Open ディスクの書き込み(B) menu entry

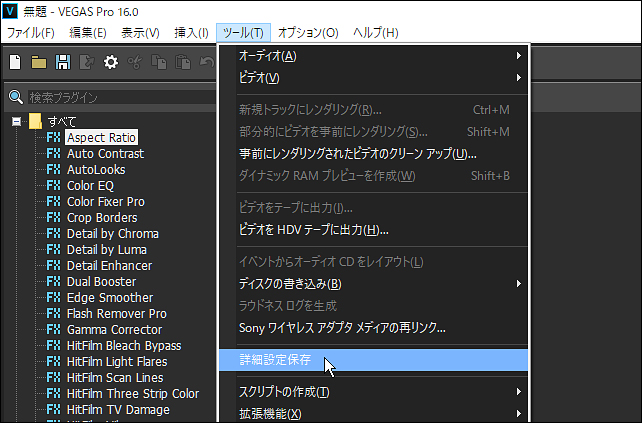373,283
